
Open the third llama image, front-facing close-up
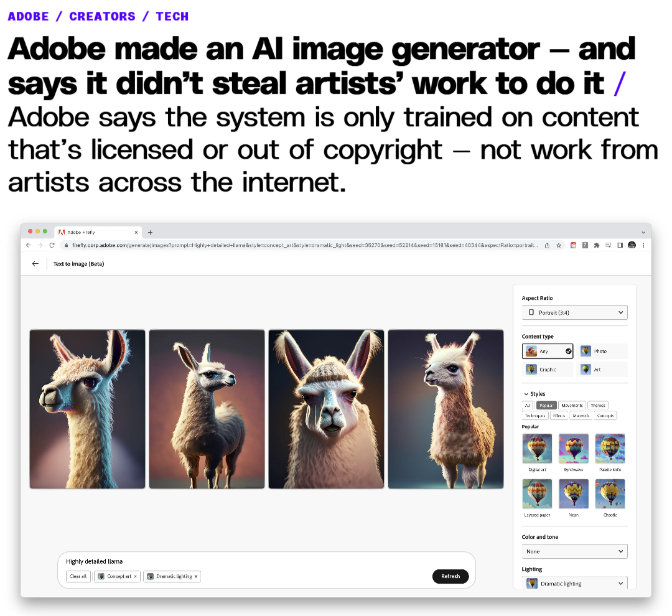click(326, 409)
